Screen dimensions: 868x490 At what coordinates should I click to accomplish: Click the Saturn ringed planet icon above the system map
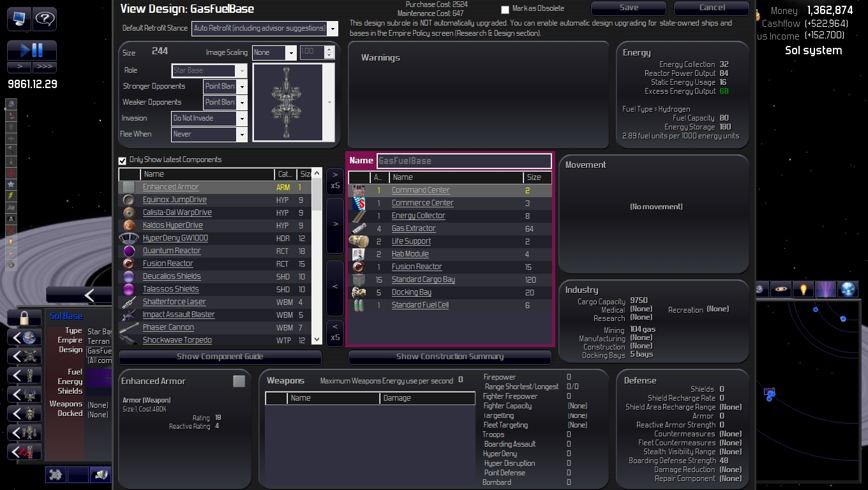point(781,290)
